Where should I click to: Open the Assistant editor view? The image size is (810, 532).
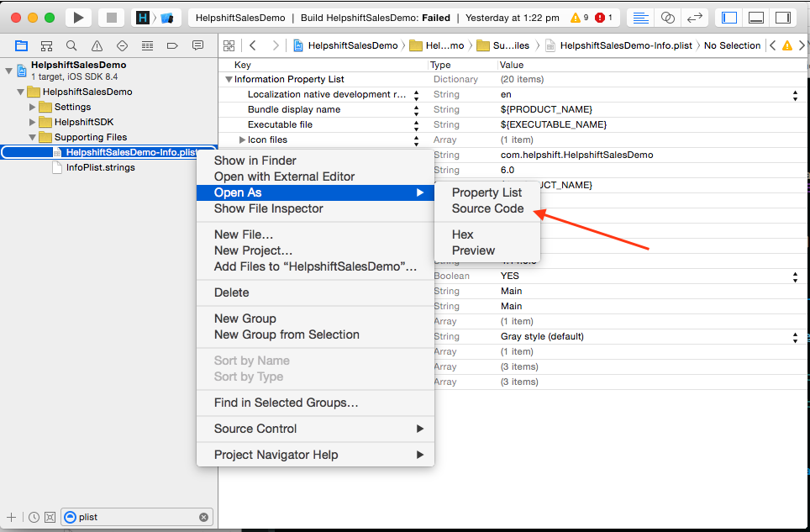click(x=667, y=17)
